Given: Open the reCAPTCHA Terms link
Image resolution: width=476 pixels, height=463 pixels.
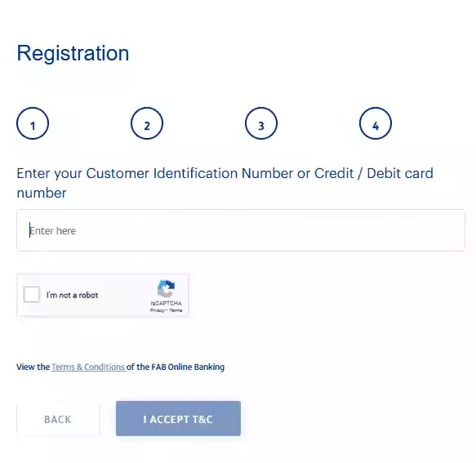Looking at the screenshot, I should tap(176, 310).
